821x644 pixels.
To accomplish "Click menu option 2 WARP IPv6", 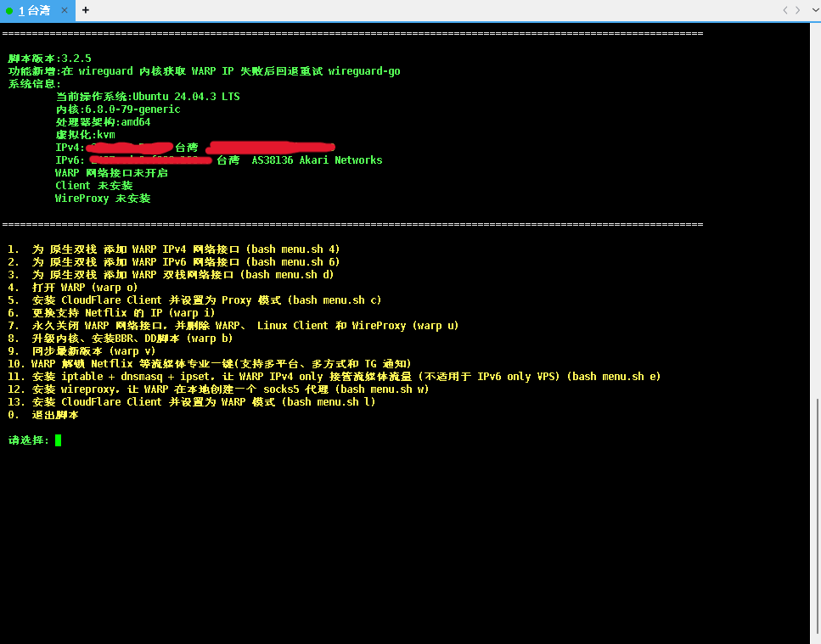I will [x=174, y=261].
